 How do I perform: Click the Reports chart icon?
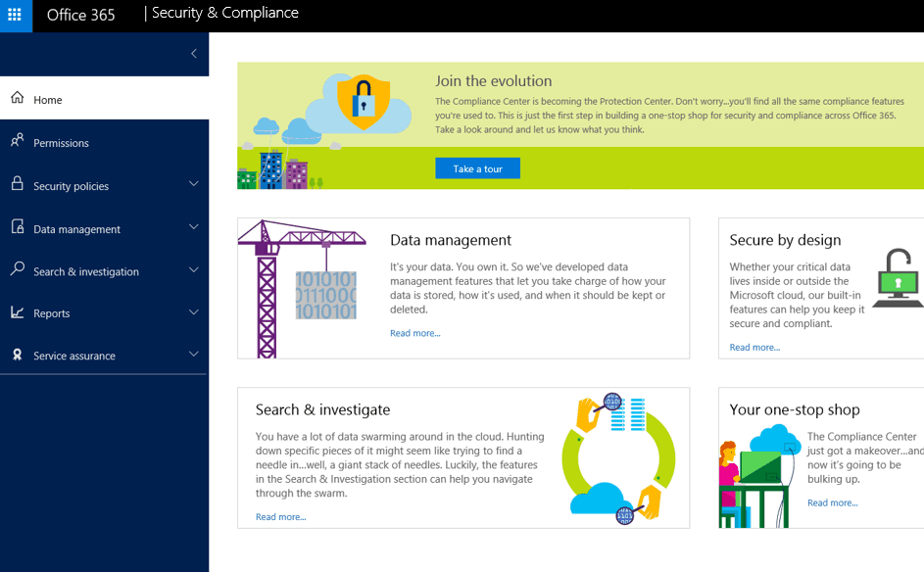(x=17, y=312)
